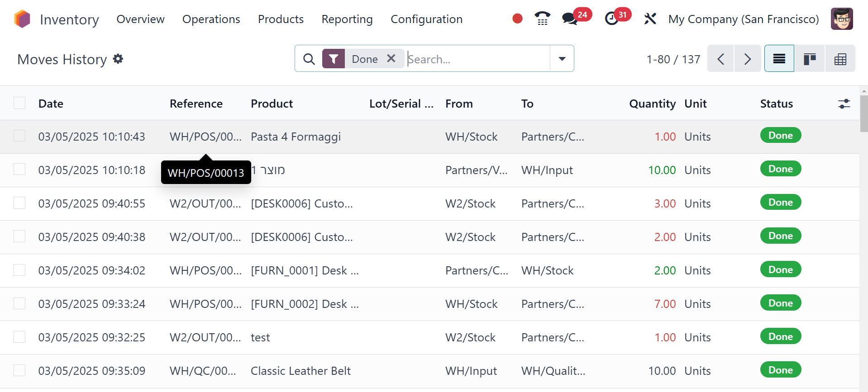Viewport: 868px width, 392px height.
Task: Open the Reporting menu
Action: pos(347,19)
